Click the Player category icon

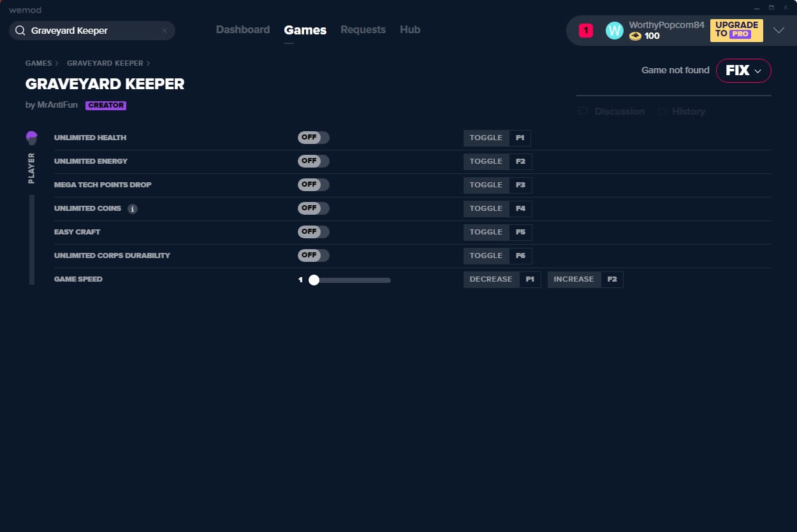pos(31,138)
